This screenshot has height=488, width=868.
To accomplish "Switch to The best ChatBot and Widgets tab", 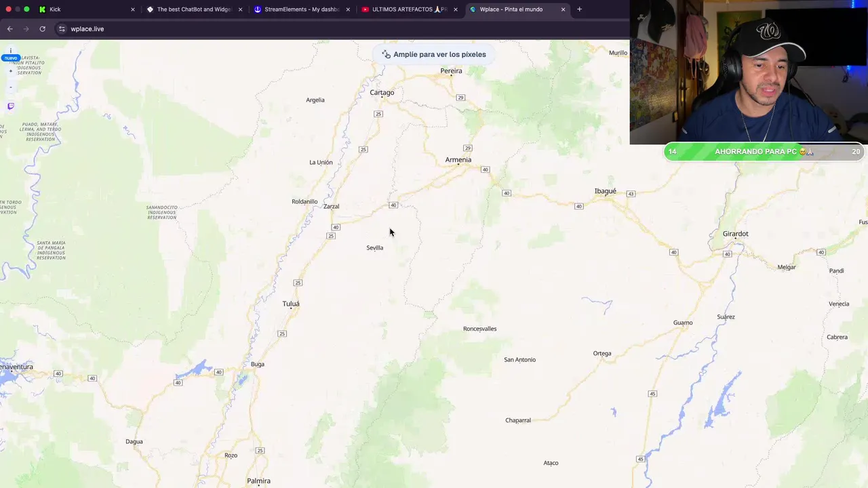I will tap(195, 9).
